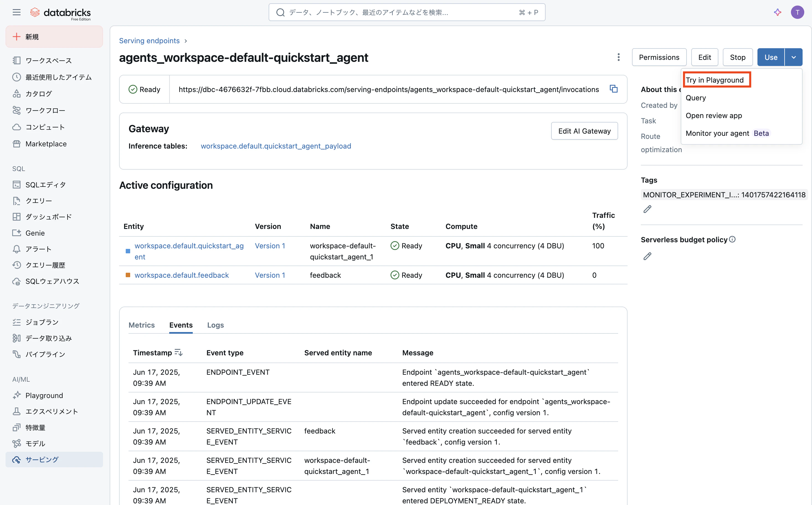Open workspace.default.feedback entity link
This screenshot has width=812, height=505.
(182, 275)
